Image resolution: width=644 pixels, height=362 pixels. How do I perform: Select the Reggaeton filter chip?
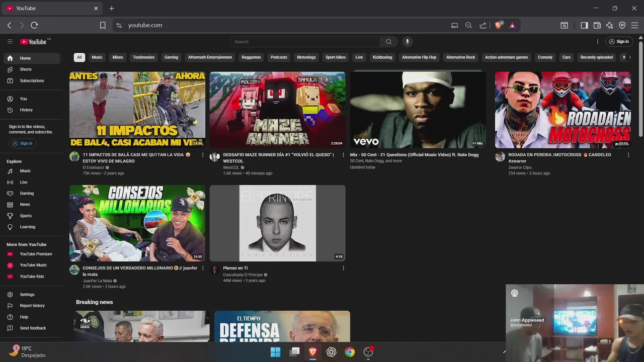point(251,57)
